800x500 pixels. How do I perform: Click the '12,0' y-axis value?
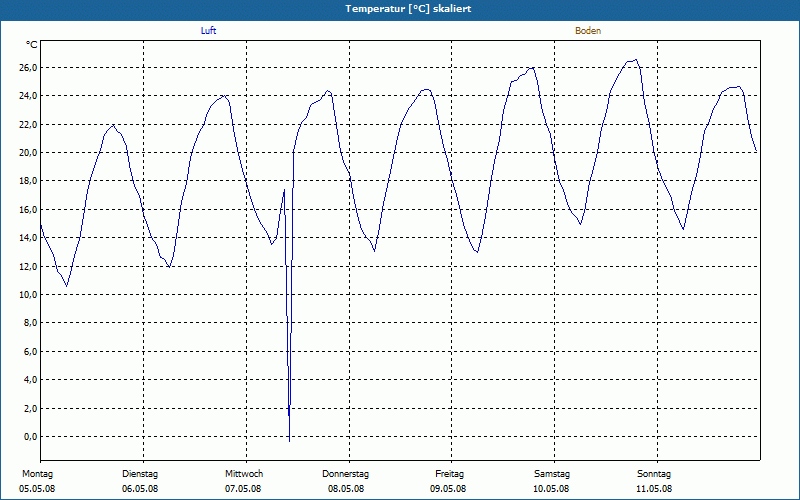pos(28,266)
